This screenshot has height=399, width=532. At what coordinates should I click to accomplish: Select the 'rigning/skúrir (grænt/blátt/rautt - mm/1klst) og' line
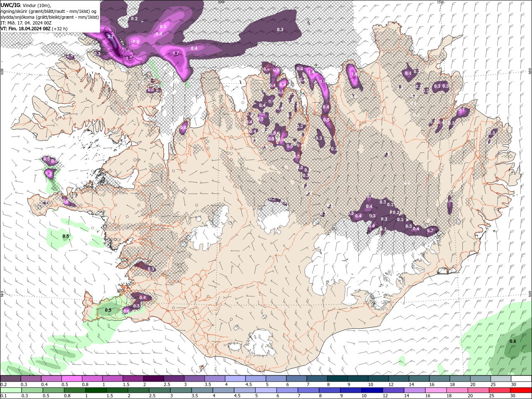pos(49,11)
